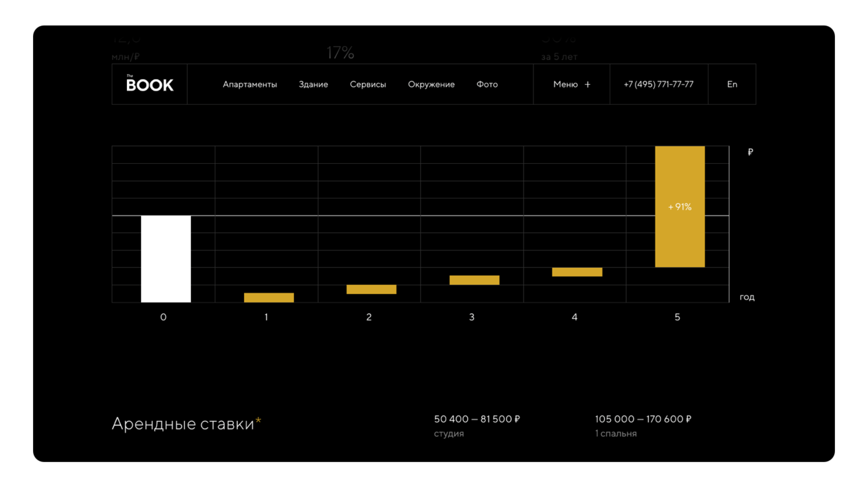The image size is (868, 488).
Task: Click the ₽ axis label on the chart
Action: pos(750,152)
